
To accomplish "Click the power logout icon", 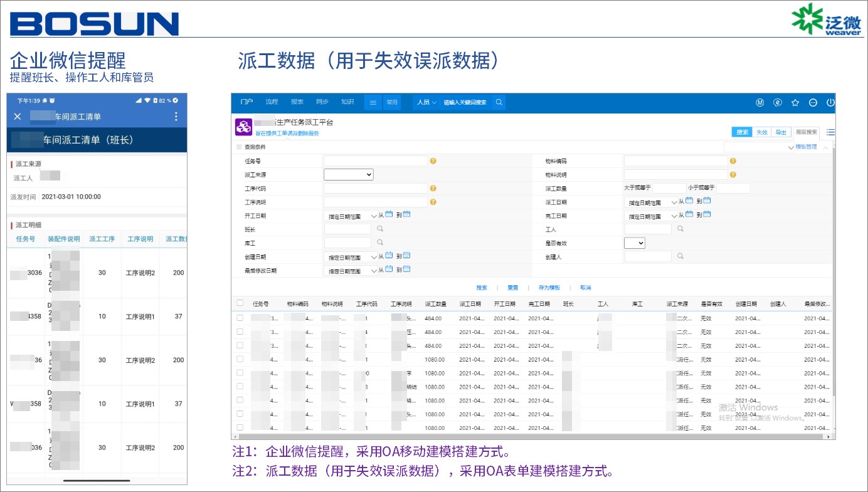I will [x=830, y=102].
